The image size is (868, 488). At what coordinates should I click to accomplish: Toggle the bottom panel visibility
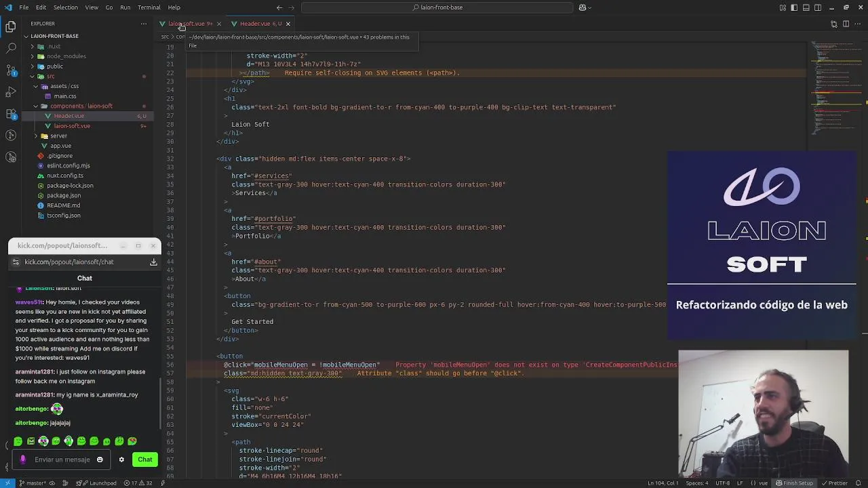[806, 7]
